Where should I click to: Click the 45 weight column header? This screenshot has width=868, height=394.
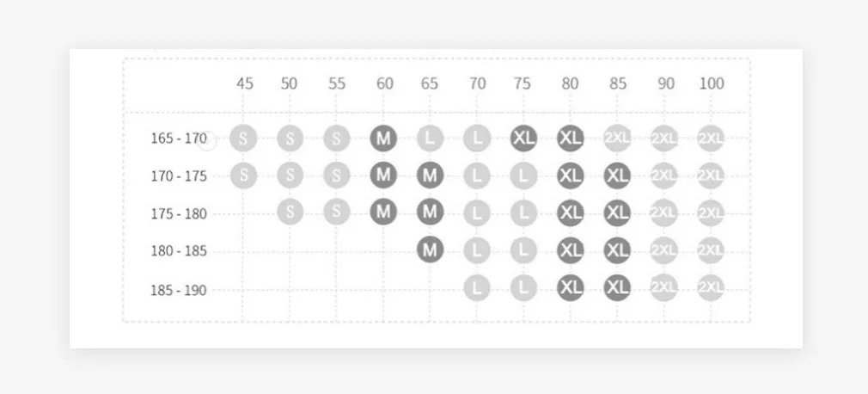[245, 83]
